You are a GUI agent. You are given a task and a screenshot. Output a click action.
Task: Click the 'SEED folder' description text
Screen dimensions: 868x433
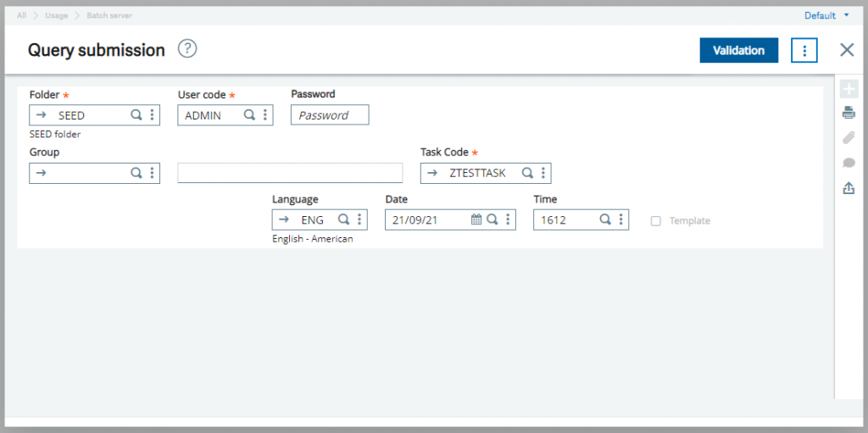pos(55,135)
